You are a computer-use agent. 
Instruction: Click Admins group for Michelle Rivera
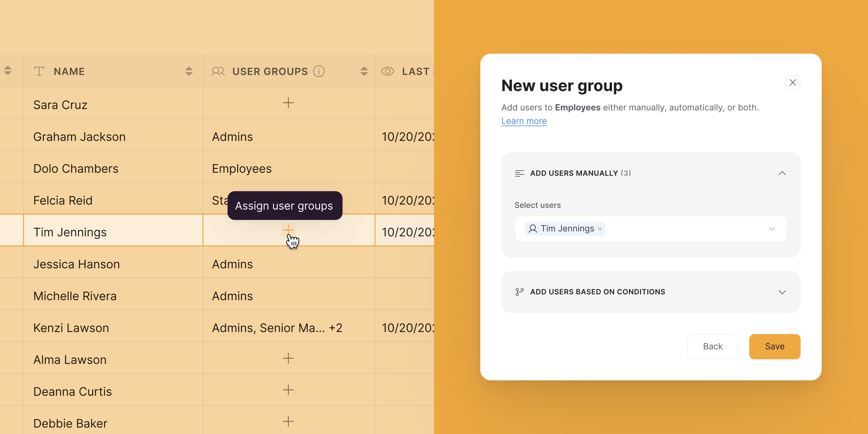(x=232, y=296)
